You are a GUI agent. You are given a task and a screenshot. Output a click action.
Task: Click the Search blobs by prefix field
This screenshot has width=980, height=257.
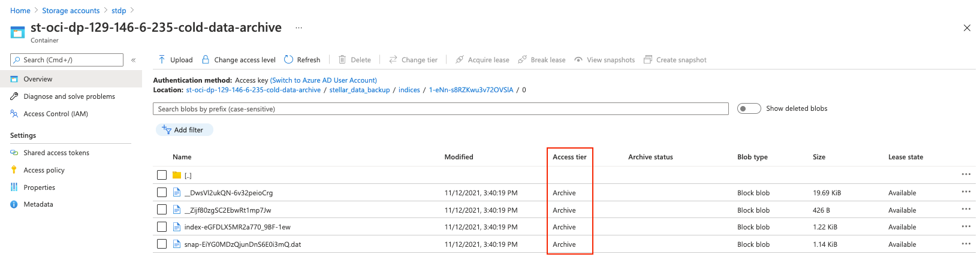pyautogui.click(x=441, y=109)
